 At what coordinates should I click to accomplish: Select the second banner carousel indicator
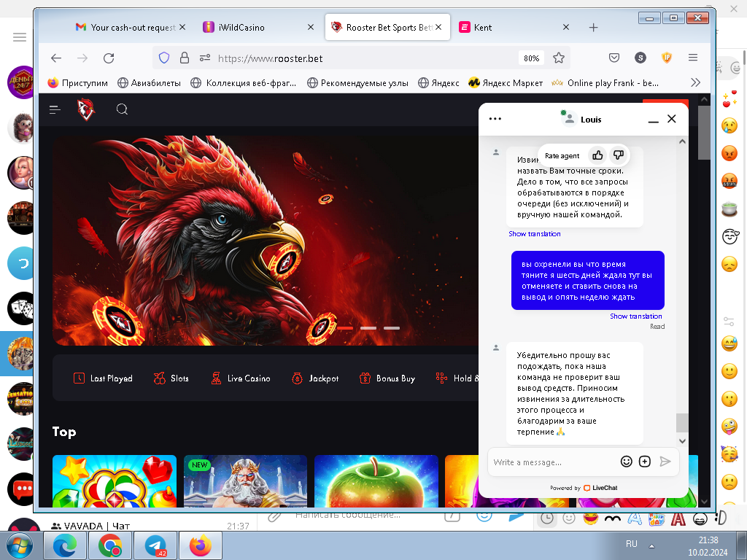pyautogui.click(x=368, y=328)
